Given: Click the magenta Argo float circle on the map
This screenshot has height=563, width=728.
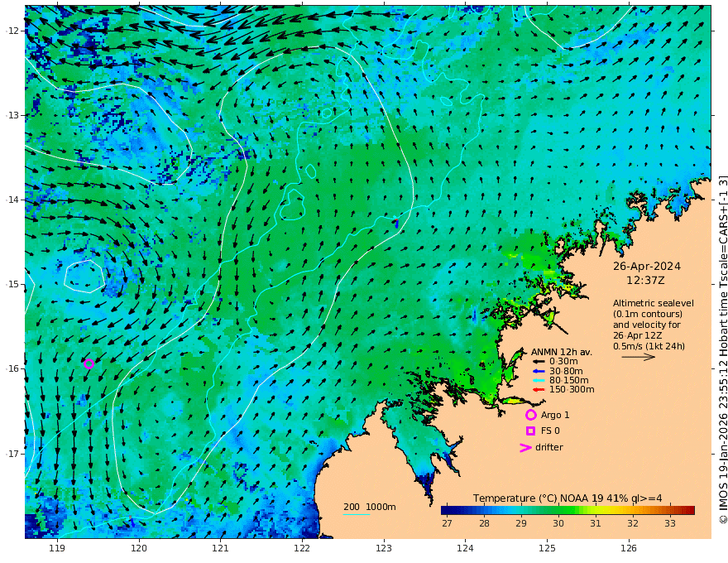Looking at the screenshot, I should (x=89, y=363).
